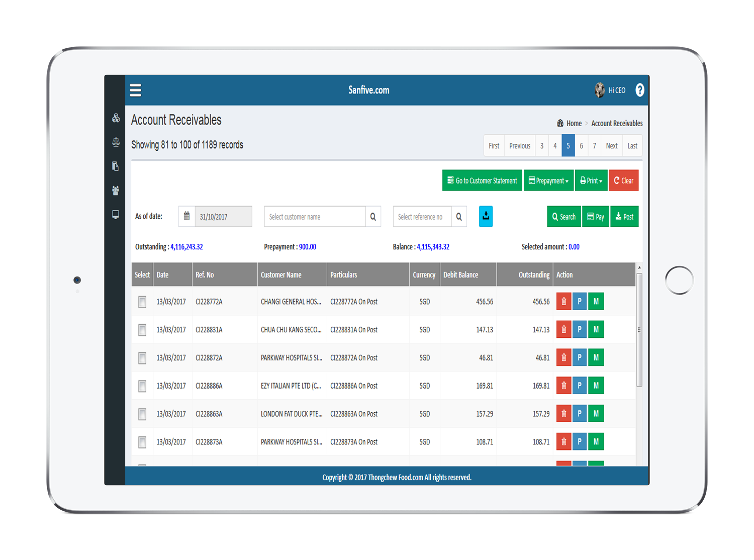Go to the First page

coord(494,146)
